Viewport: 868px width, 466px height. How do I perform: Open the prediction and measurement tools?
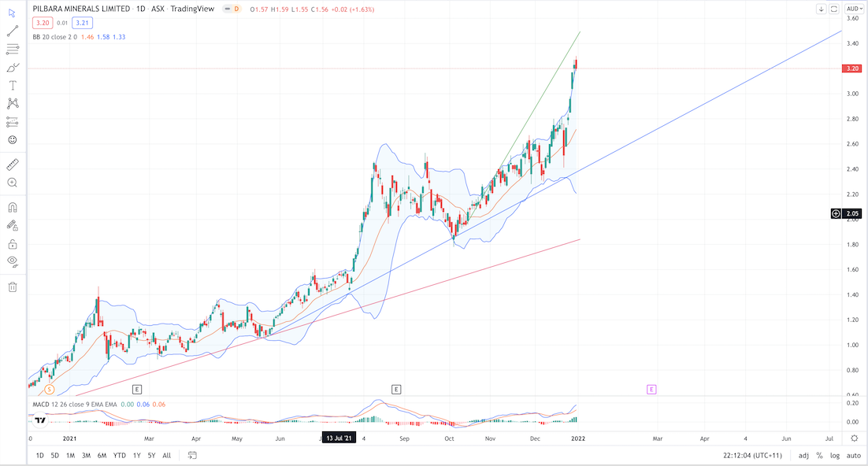point(12,122)
